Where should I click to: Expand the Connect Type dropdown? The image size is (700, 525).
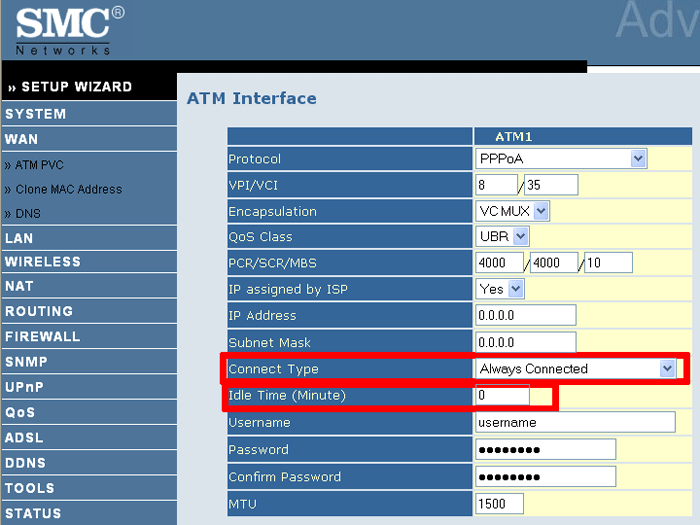[576, 369]
